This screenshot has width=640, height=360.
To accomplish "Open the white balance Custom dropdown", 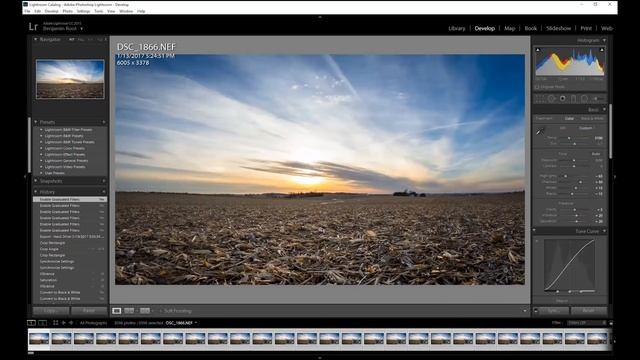I will pyautogui.click(x=587, y=128).
